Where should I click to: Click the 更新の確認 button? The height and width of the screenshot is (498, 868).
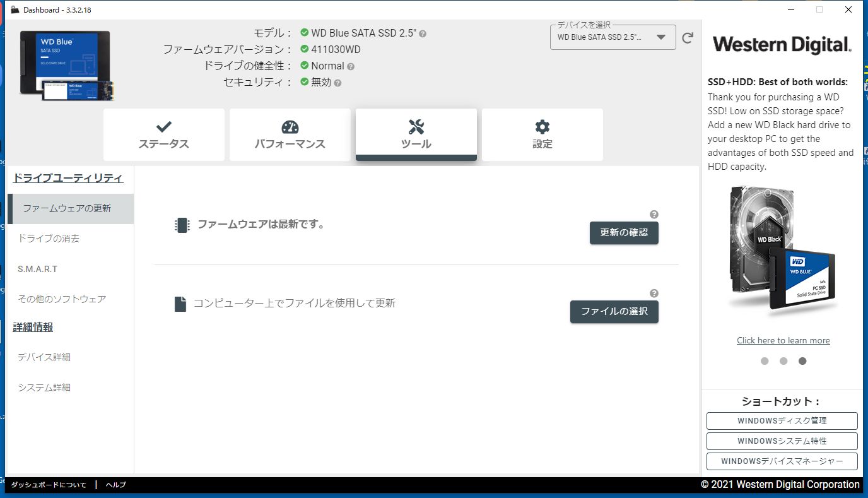[624, 232]
